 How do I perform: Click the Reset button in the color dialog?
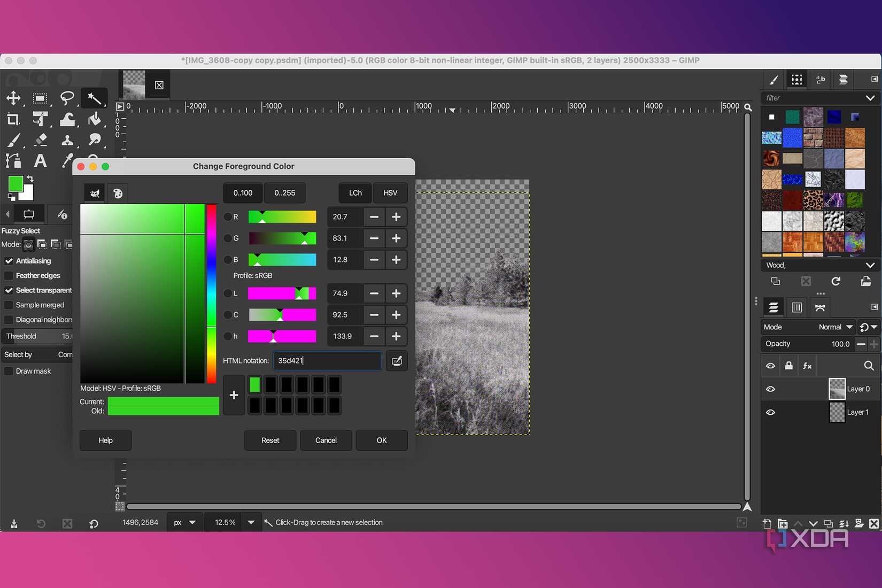pyautogui.click(x=270, y=440)
